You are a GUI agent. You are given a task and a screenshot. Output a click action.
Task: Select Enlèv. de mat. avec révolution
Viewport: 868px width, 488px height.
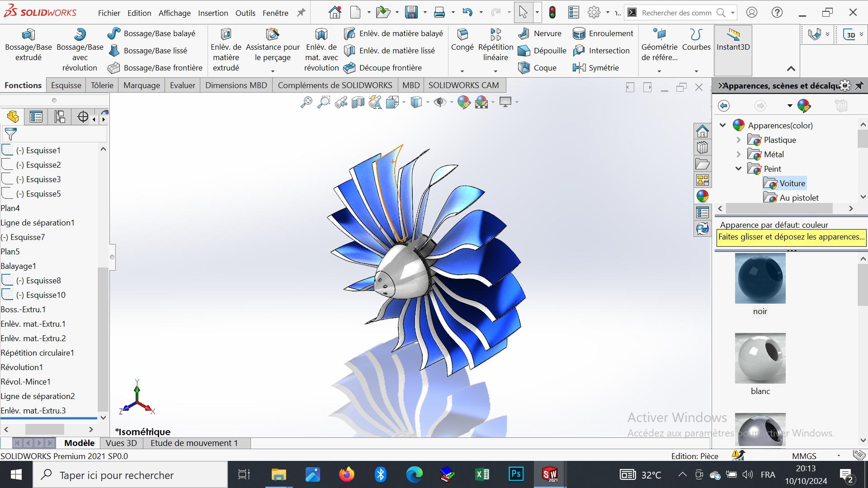[x=321, y=50]
